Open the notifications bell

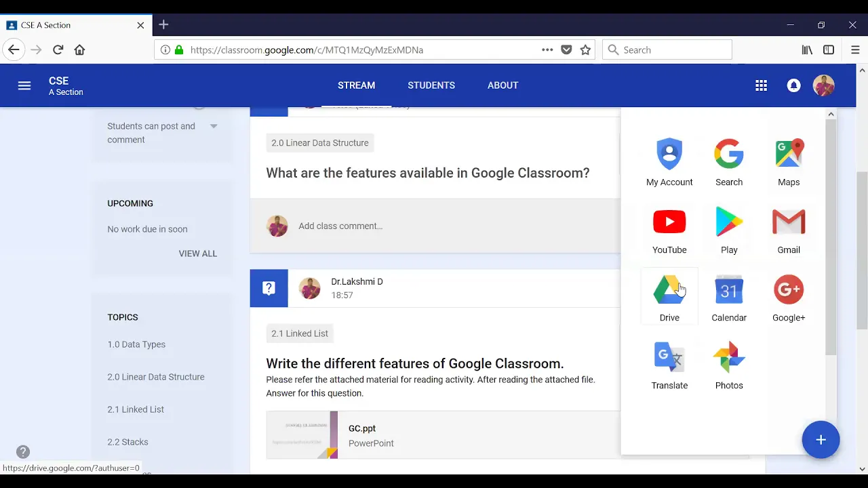coord(793,85)
